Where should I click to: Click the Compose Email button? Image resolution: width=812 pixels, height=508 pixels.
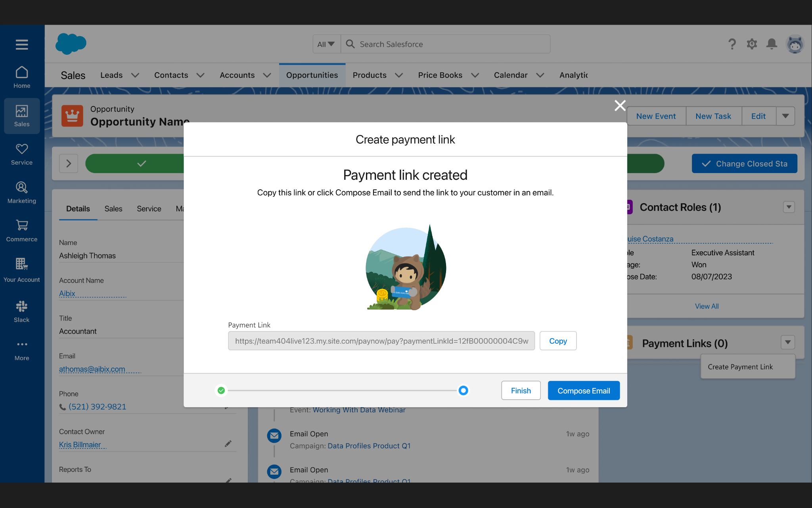point(583,391)
